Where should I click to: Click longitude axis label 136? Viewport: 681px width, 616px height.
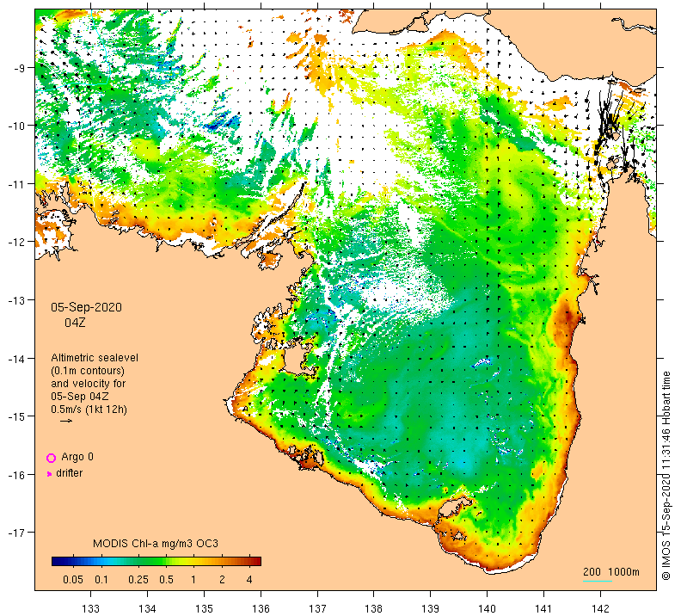pyautogui.click(x=261, y=608)
